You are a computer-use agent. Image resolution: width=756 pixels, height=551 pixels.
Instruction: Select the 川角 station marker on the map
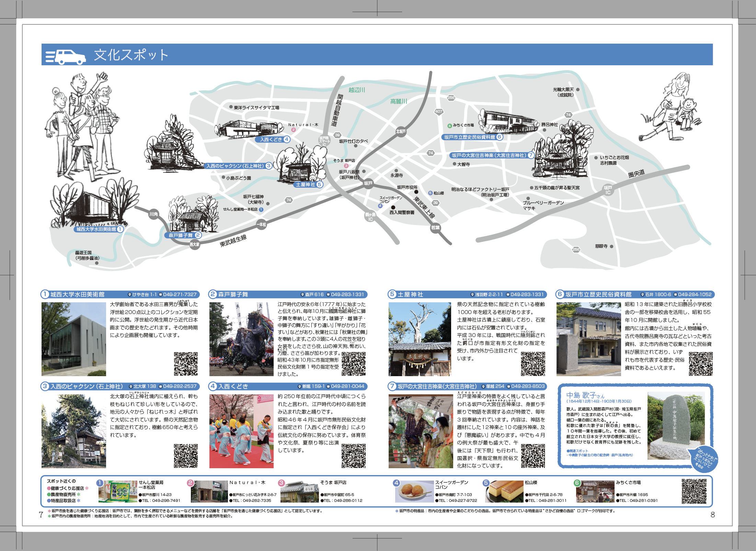153,214
